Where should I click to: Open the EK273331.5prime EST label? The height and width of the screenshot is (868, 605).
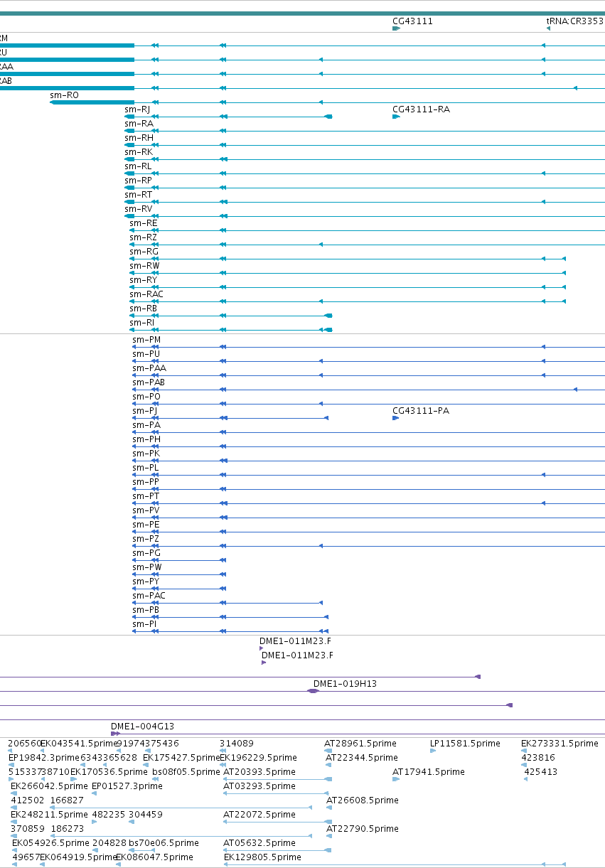coord(560,744)
